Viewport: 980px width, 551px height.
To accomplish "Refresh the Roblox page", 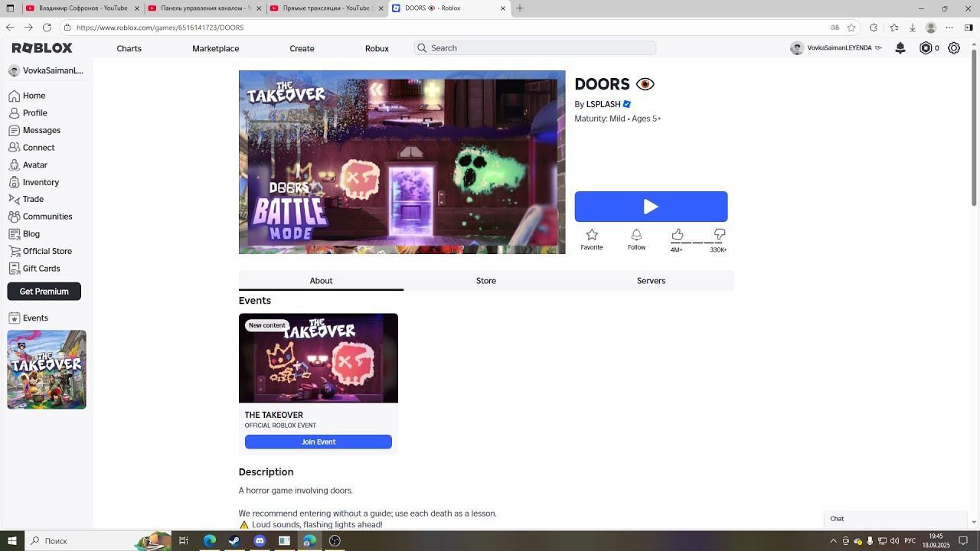I will coord(47,28).
